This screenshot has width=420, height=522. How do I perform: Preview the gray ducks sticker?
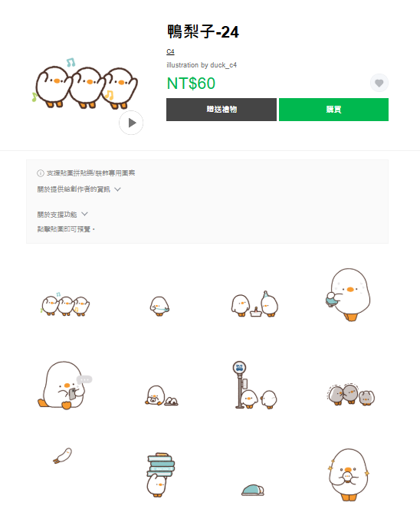click(351, 394)
